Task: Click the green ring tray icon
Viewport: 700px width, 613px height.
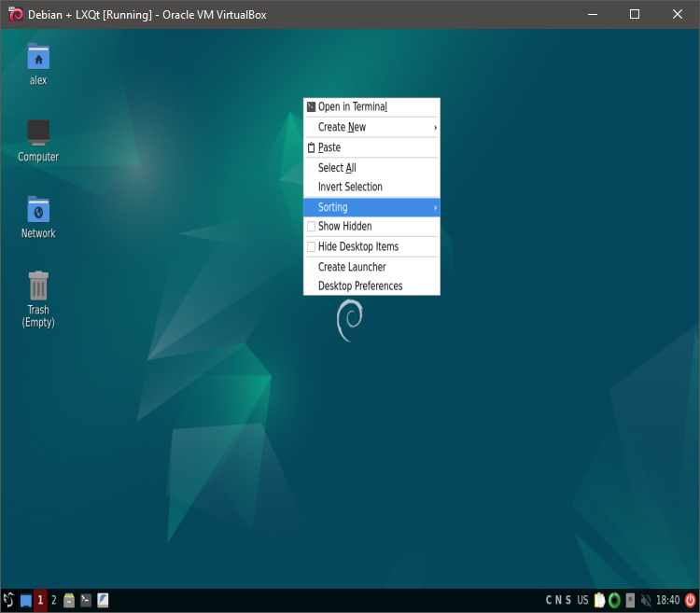Action: coord(615,601)
